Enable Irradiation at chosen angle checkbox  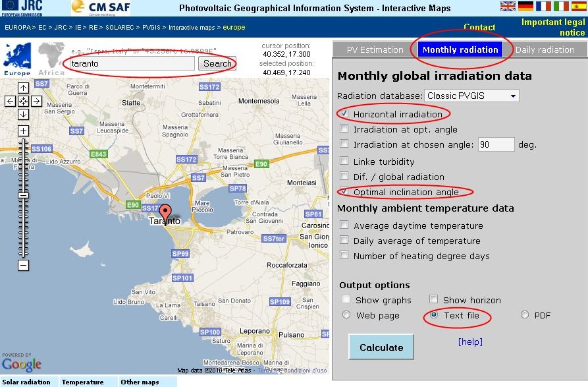pos(344,143)
